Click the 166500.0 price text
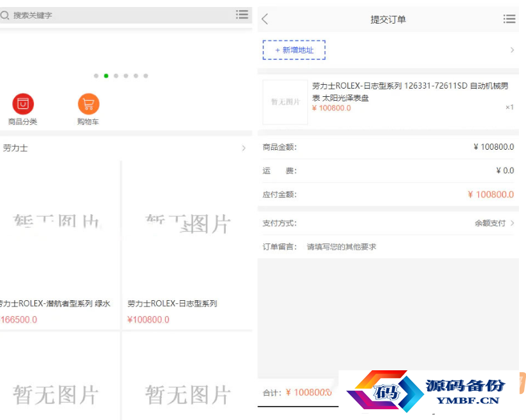526x420 pixels. pyautogui.click(x=18, y=320)
